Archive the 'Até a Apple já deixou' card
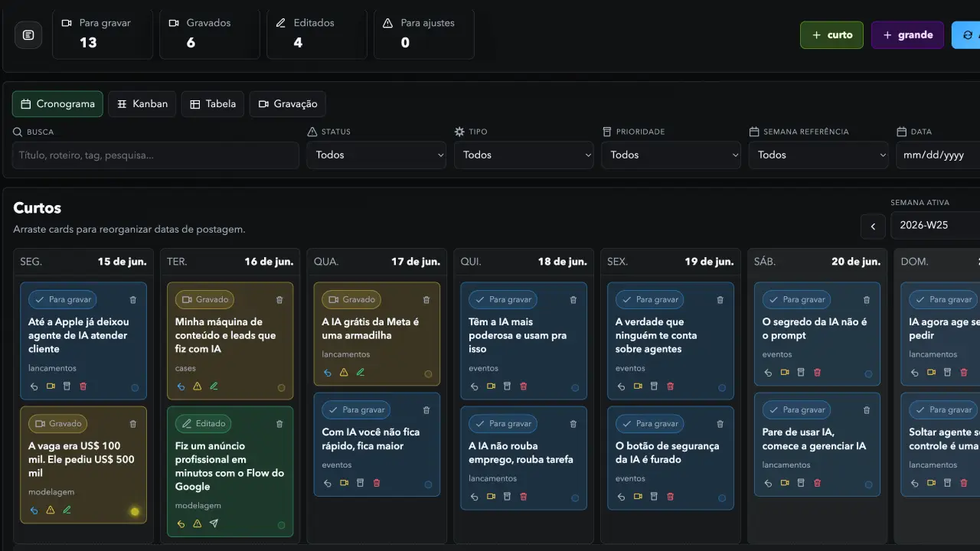Image resolution: width=980 pixels, height=551 pixels. click(67, 386)
